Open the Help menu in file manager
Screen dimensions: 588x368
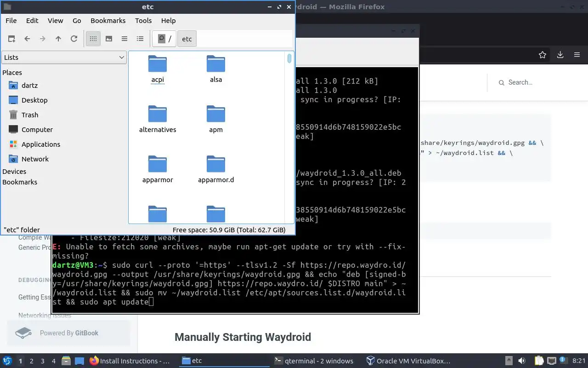pos(169,21)
